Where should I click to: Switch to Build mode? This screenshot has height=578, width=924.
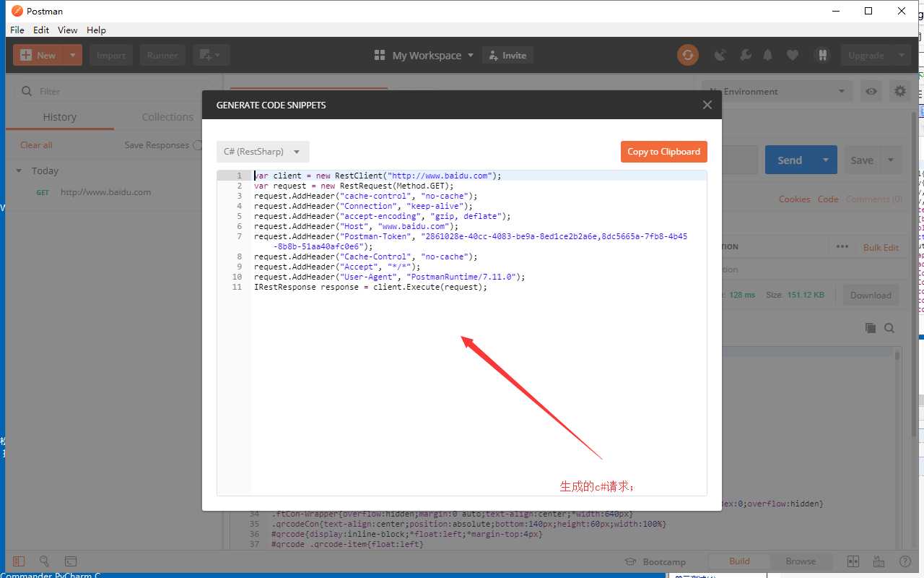739,561
